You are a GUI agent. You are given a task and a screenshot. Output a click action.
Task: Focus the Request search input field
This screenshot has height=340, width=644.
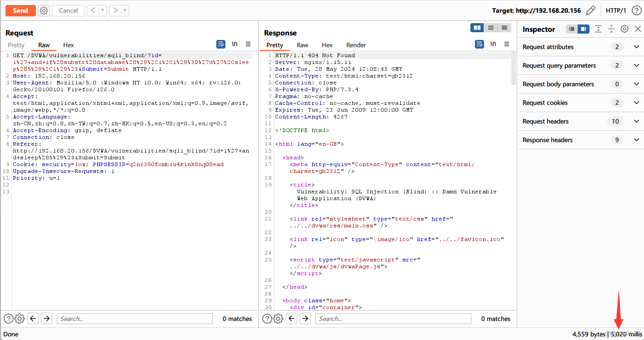(135, 319)
